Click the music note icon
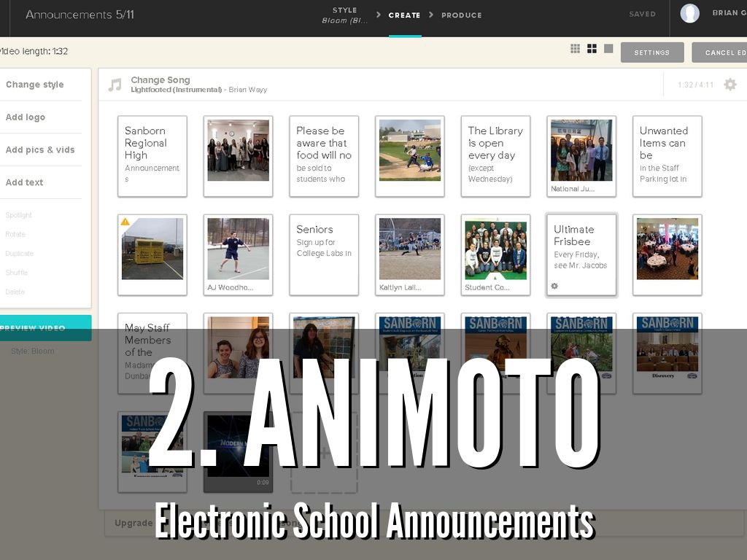The image size is (747, 560). (115, 85)
